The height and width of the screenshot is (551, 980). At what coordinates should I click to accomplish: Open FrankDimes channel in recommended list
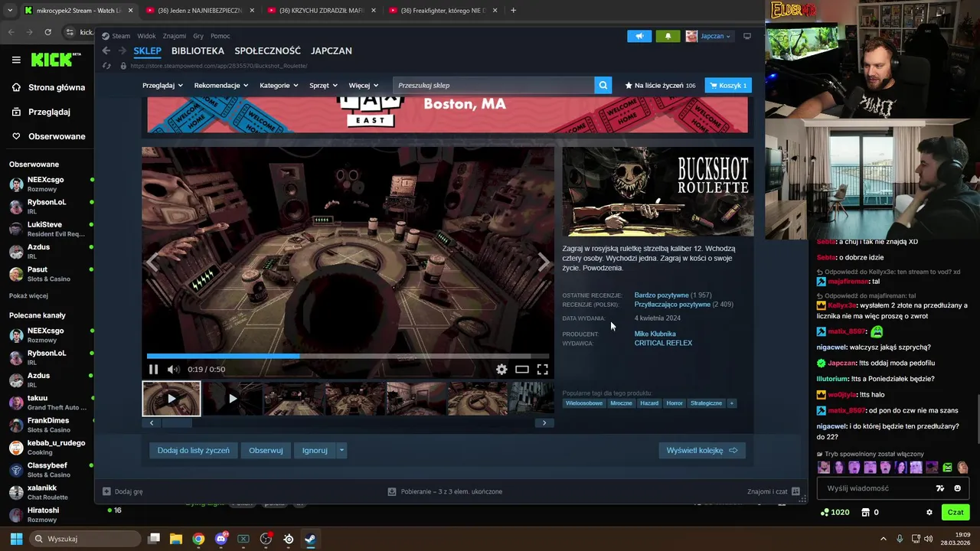[47, 425]
